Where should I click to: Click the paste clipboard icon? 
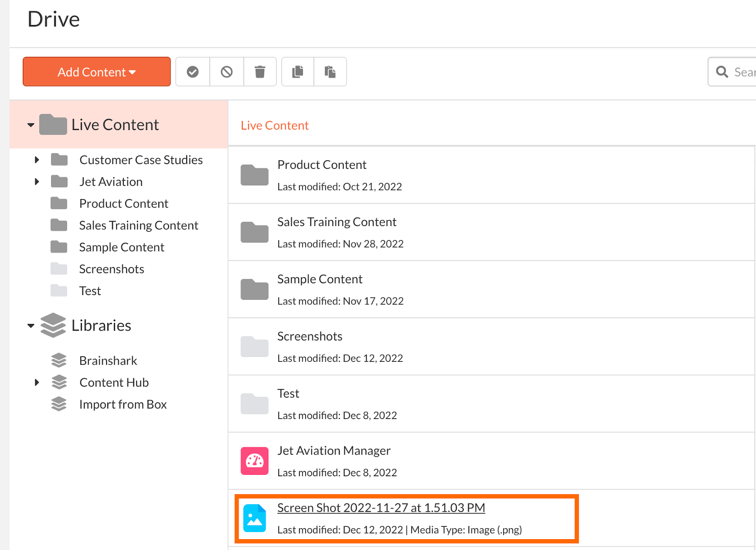coord(330,72)
